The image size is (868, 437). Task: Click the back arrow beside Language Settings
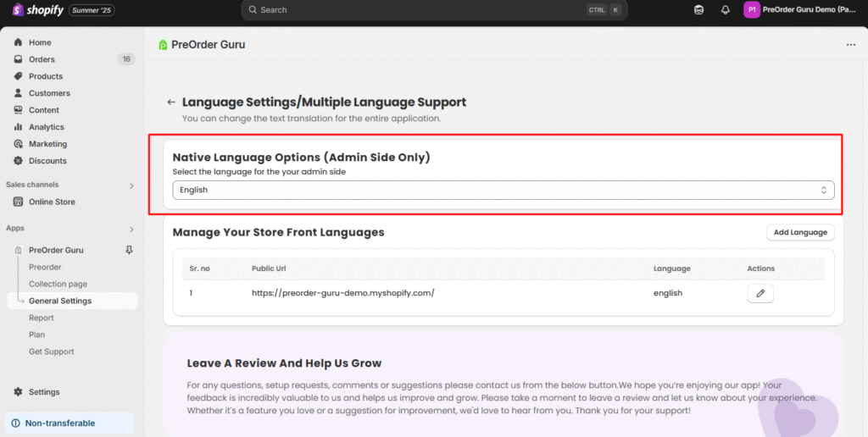point(171,102)
